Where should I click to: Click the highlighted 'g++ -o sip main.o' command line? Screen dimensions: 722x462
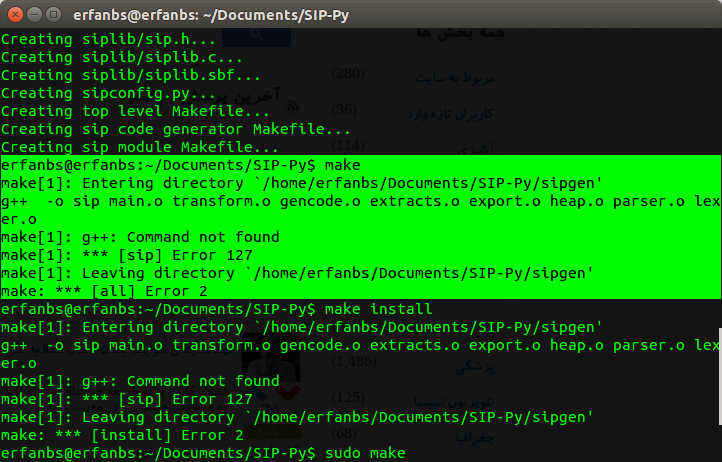click(x=361, y=210)
